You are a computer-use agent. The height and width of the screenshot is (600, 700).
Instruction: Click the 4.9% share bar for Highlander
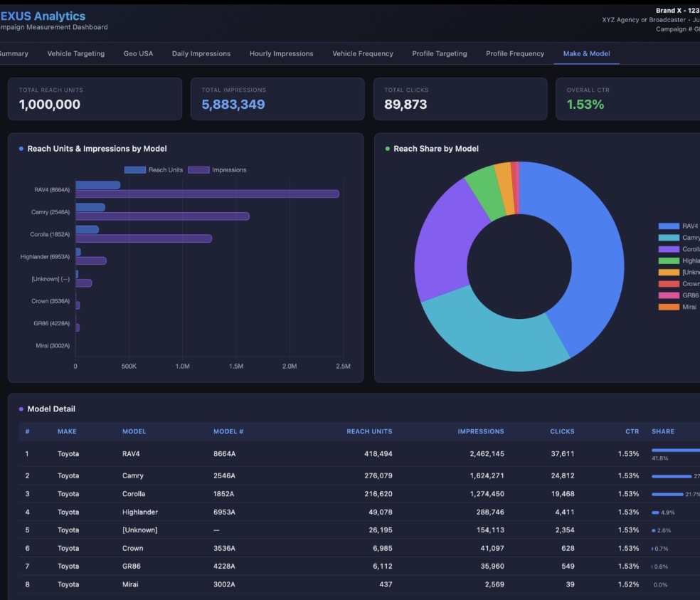coord(655,512)
